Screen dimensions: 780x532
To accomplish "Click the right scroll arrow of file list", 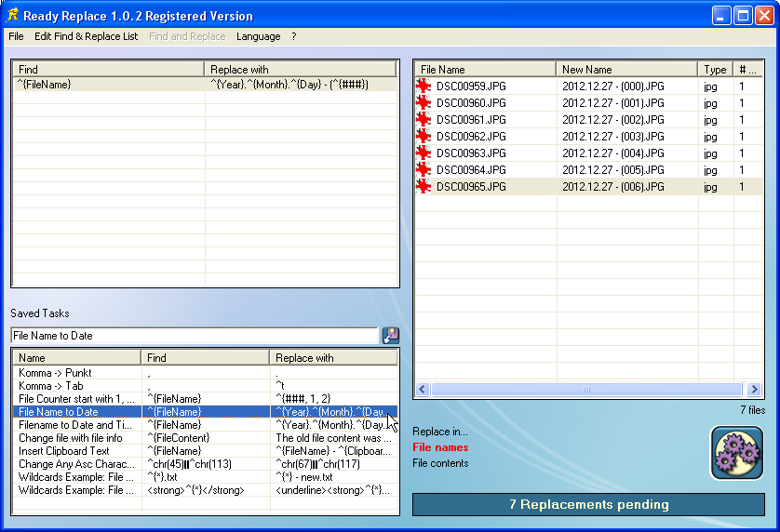I will click(x=754, y=390).
